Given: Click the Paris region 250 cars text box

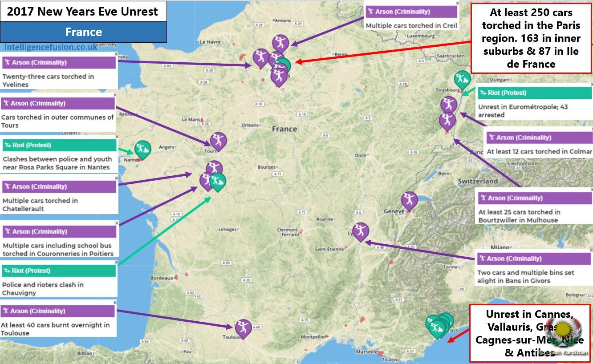Looking at the screenshot, I should tap(531, 38).
